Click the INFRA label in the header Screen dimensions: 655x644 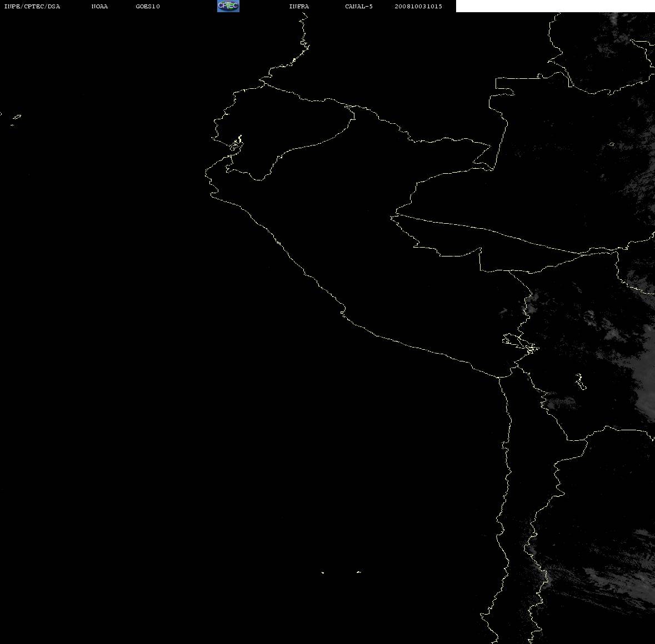(x=299, y=6)
